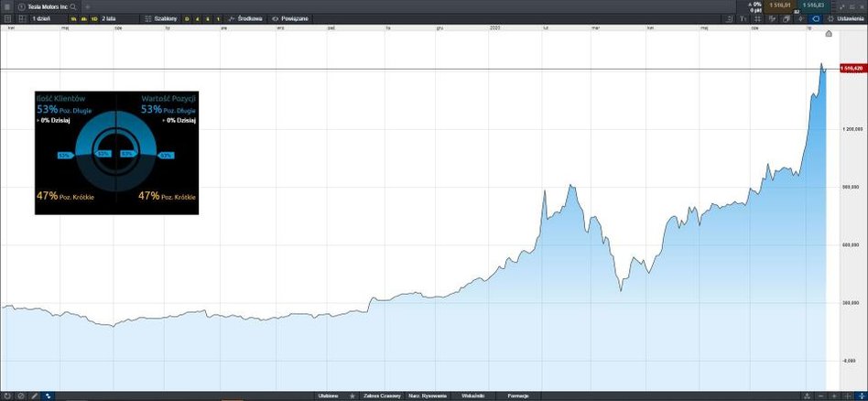Toggle the Powiązane linked option
This screenshot has width=868, height=401.
tap(290, 17)
